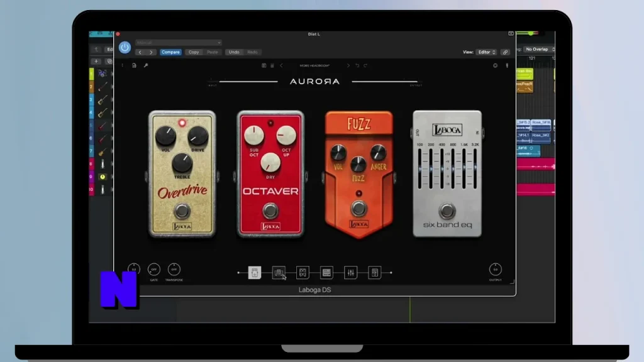Toggle the Fuzz pedal footswitch
This screenshot has width=644, height=362.
358,209
